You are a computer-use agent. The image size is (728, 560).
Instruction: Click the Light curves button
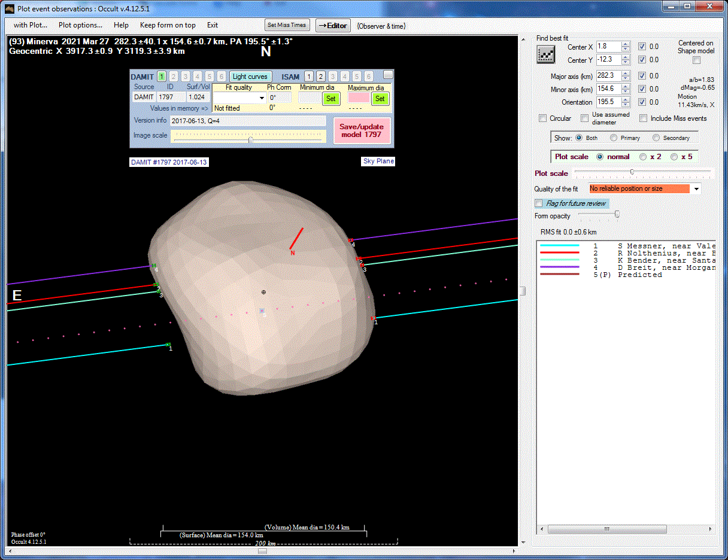click(x=250, y=77)
